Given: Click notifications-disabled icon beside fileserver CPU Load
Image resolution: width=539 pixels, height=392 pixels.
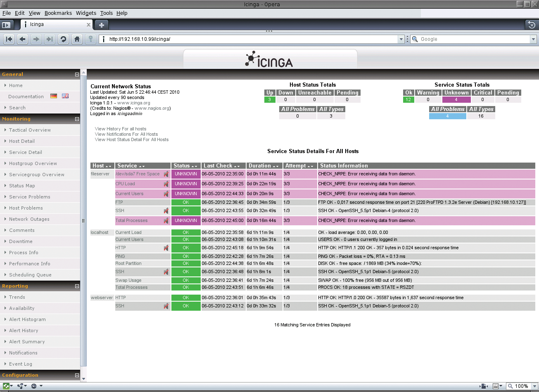Looking at the screenshot, I should pyautogui.click(x=166, y=184).
